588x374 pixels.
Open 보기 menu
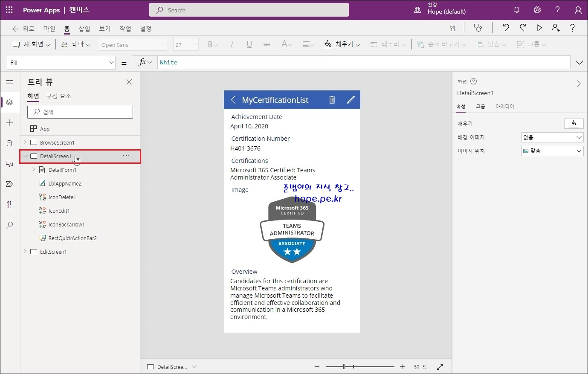tap(105, 29)
